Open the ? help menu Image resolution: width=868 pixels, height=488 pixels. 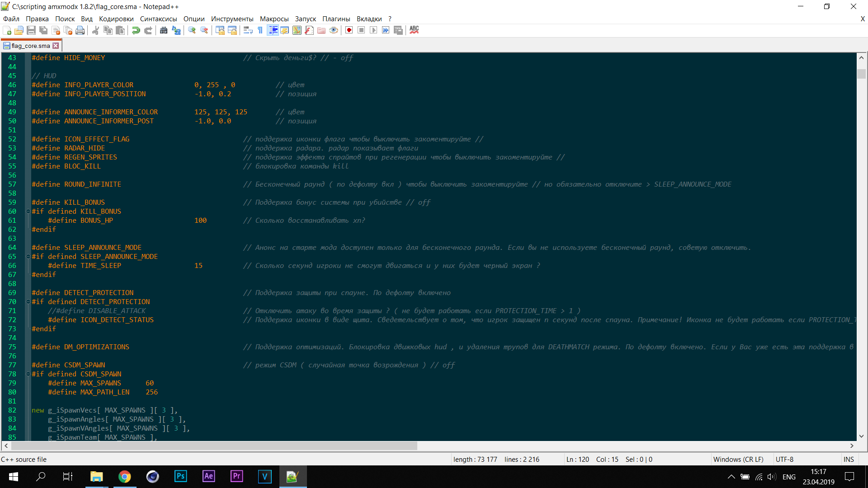[390, 19]
